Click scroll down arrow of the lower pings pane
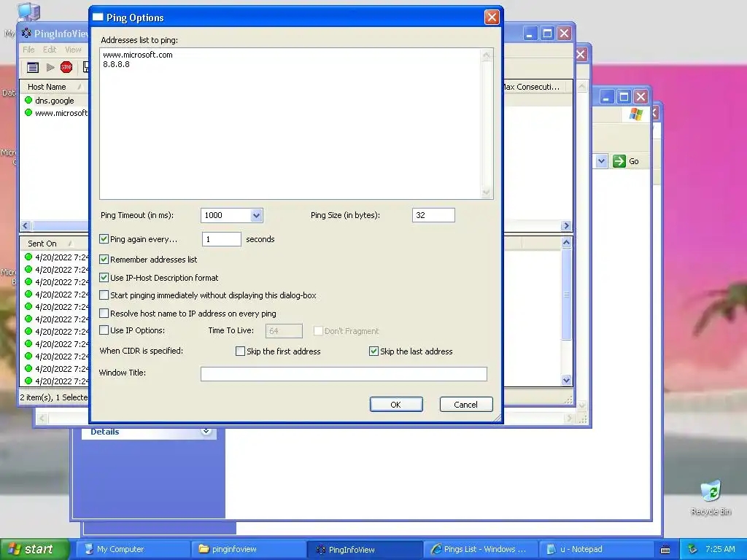Screen dimensions: 747x560 (566, 380)
